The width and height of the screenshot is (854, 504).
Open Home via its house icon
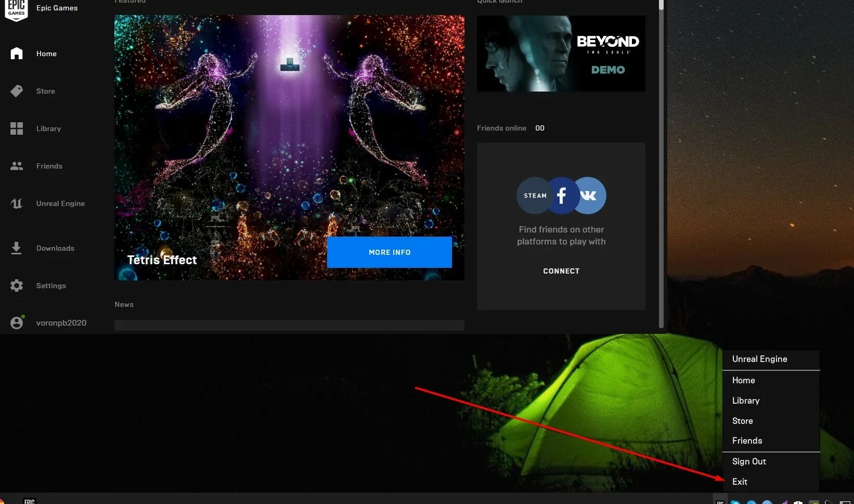tap(17, 54)
